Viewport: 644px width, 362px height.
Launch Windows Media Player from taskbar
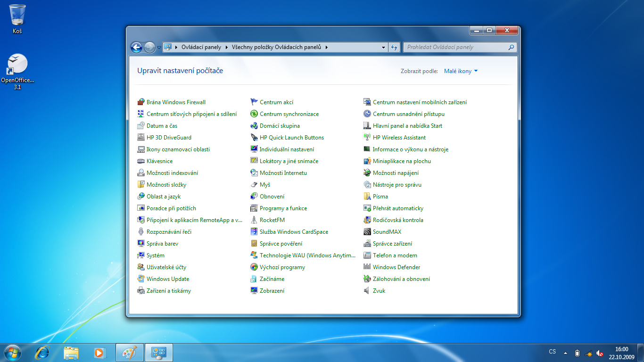pos(99,353)
